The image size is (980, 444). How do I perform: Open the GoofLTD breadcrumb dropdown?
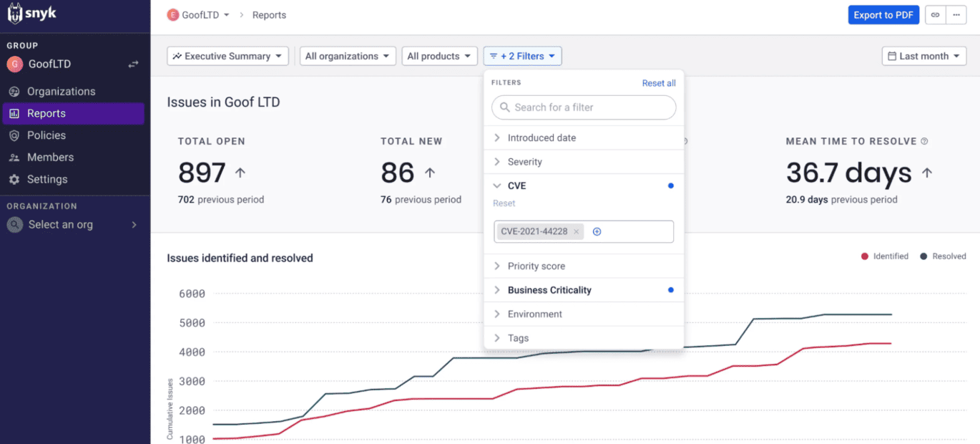(198, 15)
